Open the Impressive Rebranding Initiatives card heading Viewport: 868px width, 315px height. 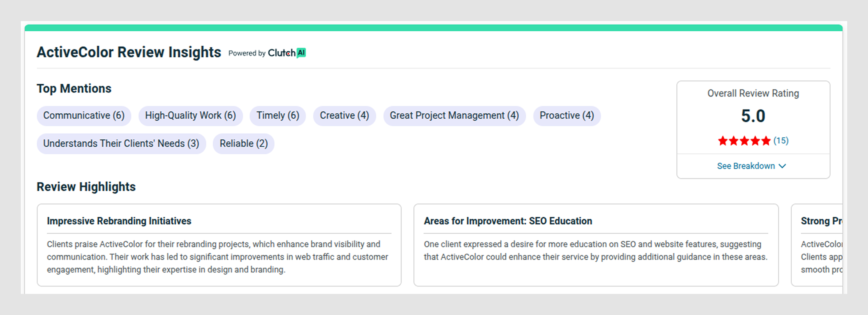119,221
